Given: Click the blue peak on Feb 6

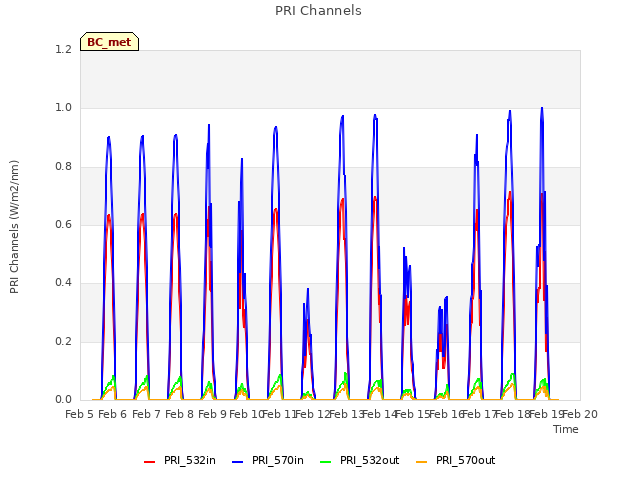Looking at the screenshot, I should pos(109,138).
